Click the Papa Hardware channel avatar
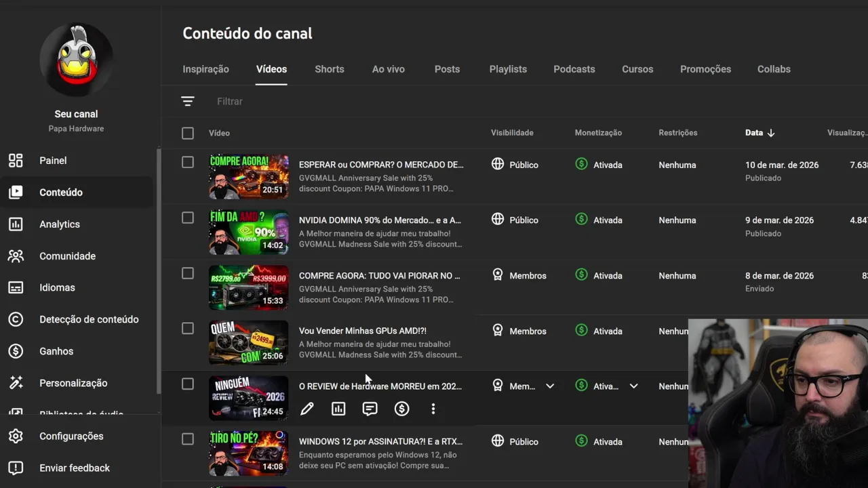868x488 pixels. point(76,60)
